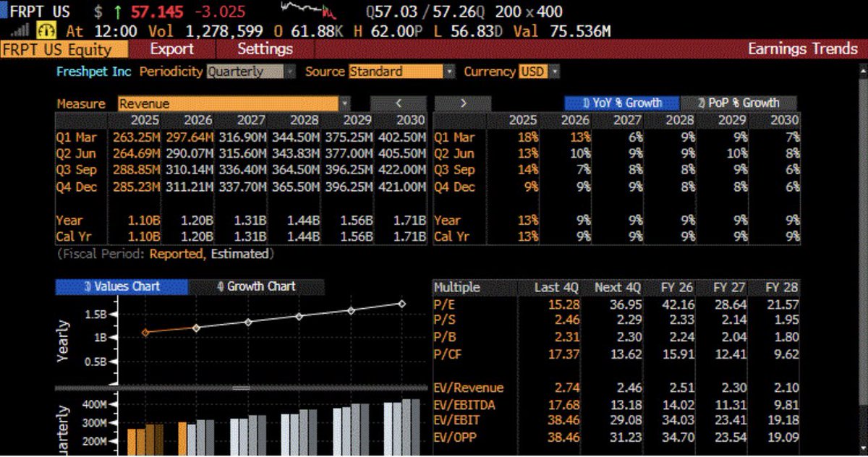Click the Last 4Q column header
The height and width of the screenshot is (457, 868).
(x=556, y=287)
